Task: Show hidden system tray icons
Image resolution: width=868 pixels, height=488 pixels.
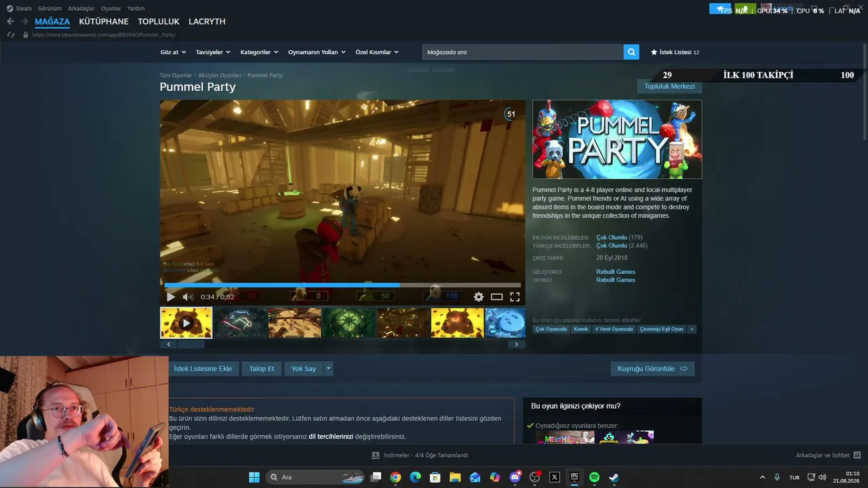Action: [762, 477]
